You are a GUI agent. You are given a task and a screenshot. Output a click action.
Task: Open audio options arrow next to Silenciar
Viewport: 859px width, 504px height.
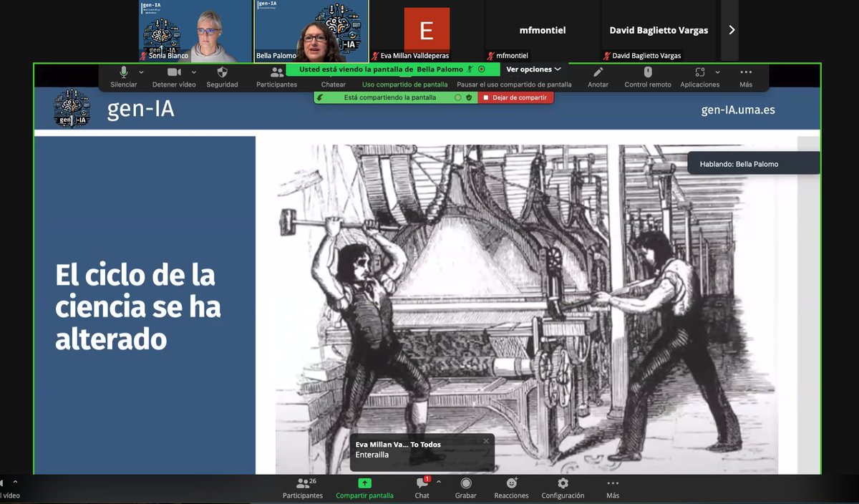click(141, 72)
